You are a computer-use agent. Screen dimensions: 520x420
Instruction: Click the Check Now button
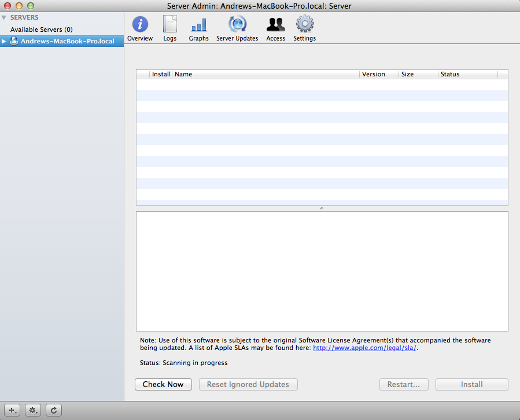click(163, 385)
